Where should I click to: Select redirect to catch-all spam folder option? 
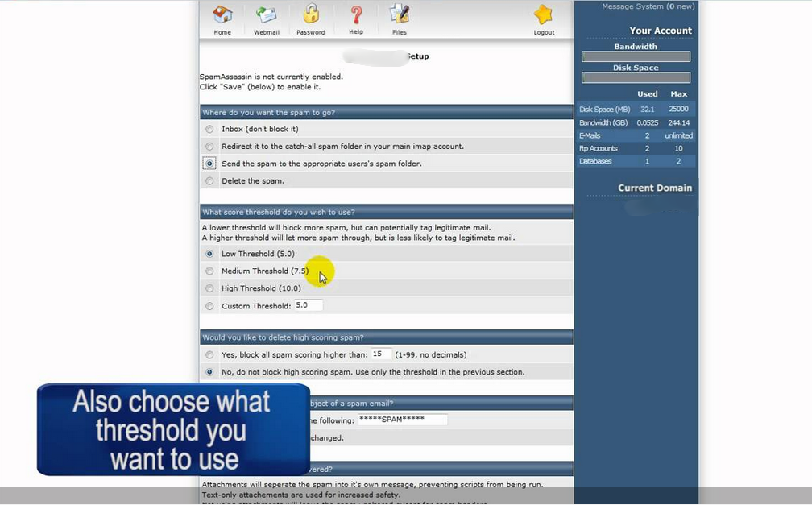click(210, 147)
